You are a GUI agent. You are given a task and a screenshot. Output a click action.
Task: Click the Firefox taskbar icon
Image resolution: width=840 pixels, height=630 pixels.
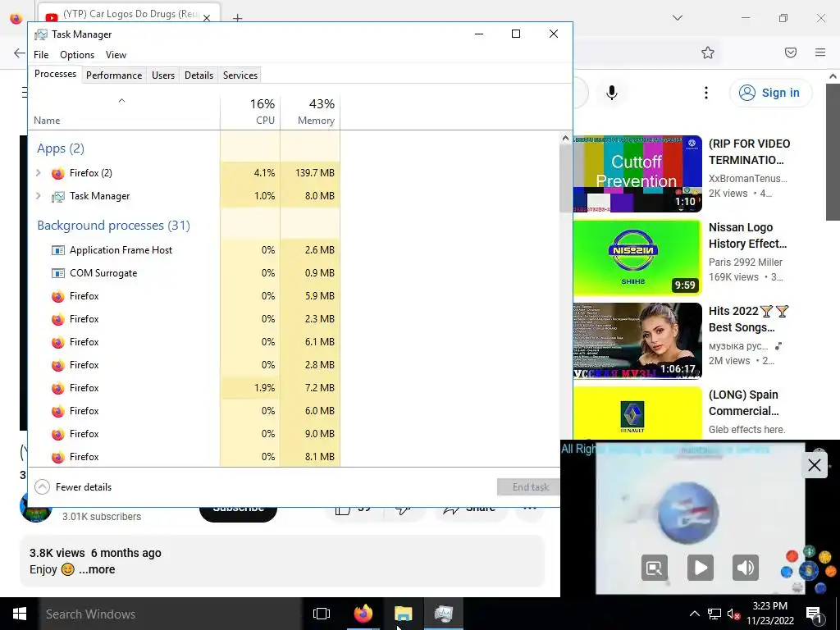click(x=363, y=614)
